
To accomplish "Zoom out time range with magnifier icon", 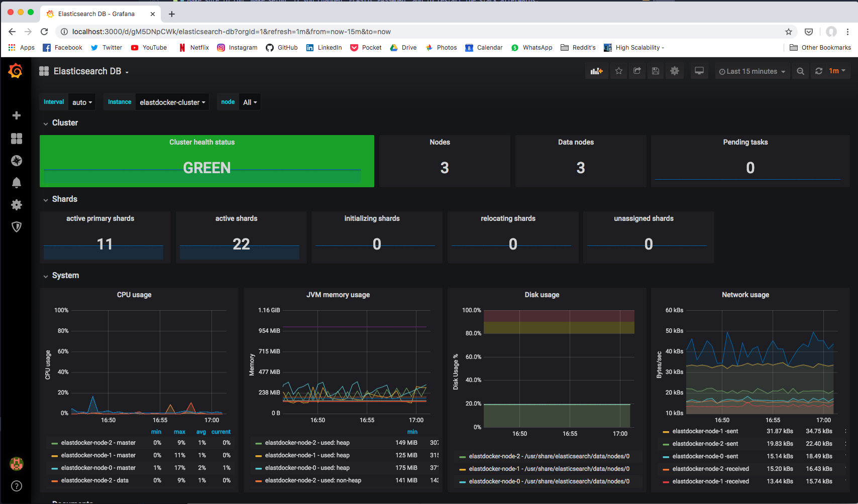I will point(801,71).
